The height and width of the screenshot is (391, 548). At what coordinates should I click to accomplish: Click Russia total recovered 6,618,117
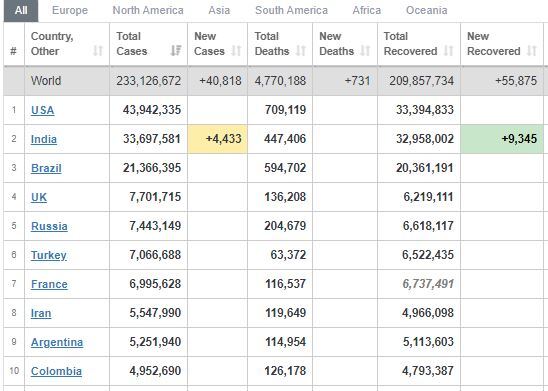(428, 226)
